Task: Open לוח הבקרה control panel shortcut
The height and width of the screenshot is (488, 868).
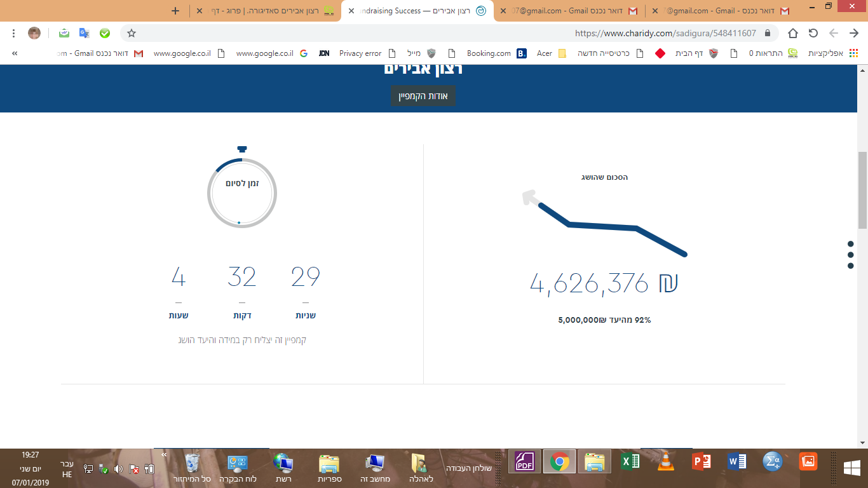Action: click(x=238, y=468)
